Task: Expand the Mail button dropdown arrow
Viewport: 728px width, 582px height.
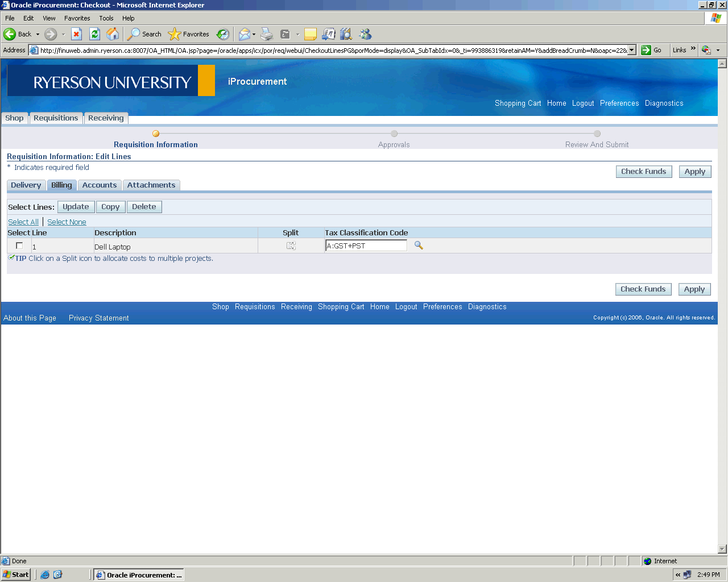Action: coord(254,34)
